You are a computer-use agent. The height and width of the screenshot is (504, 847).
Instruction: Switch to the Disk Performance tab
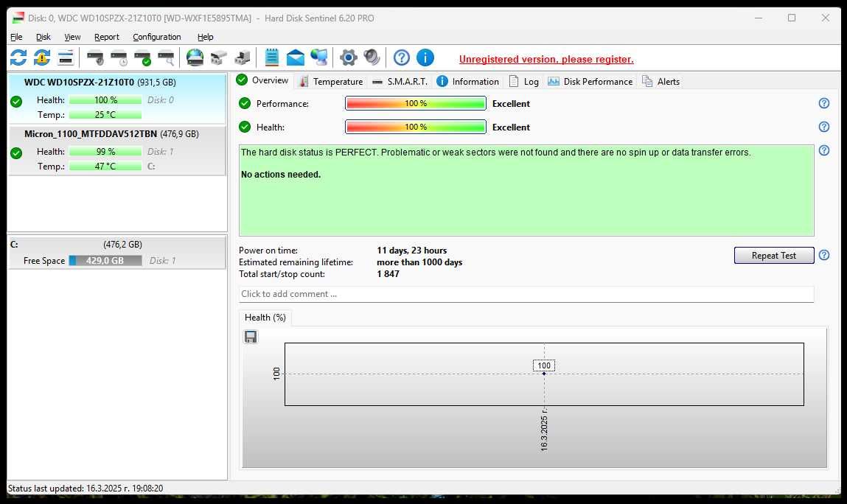click(x=590, y=82)
